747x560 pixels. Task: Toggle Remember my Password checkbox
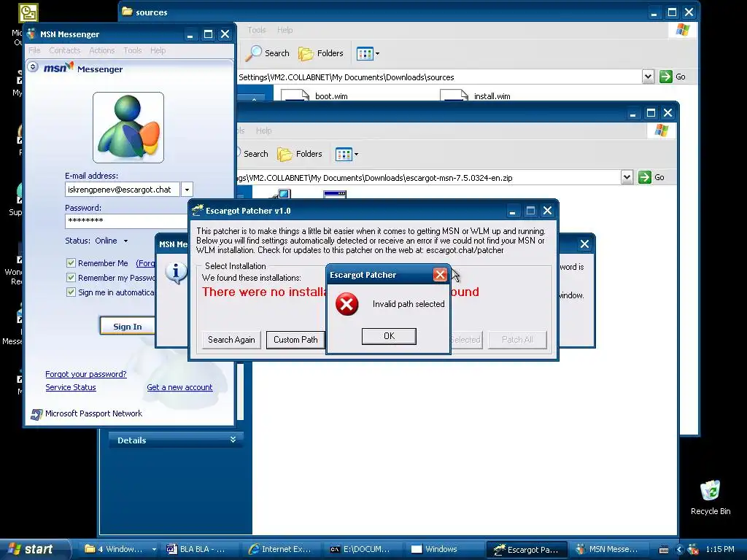pyautogui.click(x=71, y=278)
